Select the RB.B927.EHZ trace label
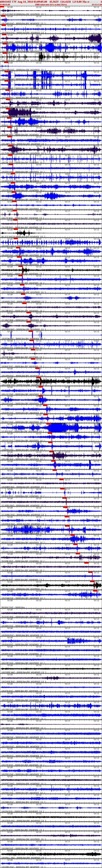 pyautogui.click(x=23, y=423)
